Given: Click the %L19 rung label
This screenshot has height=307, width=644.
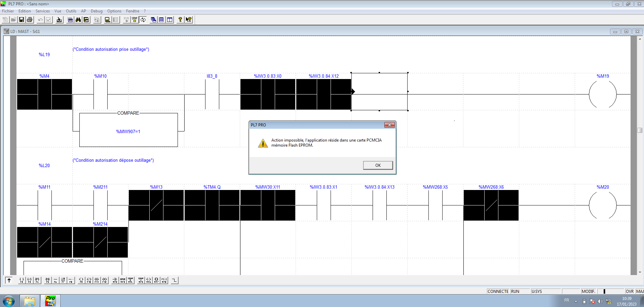Looking at the screenshot, I should [44, 54].
